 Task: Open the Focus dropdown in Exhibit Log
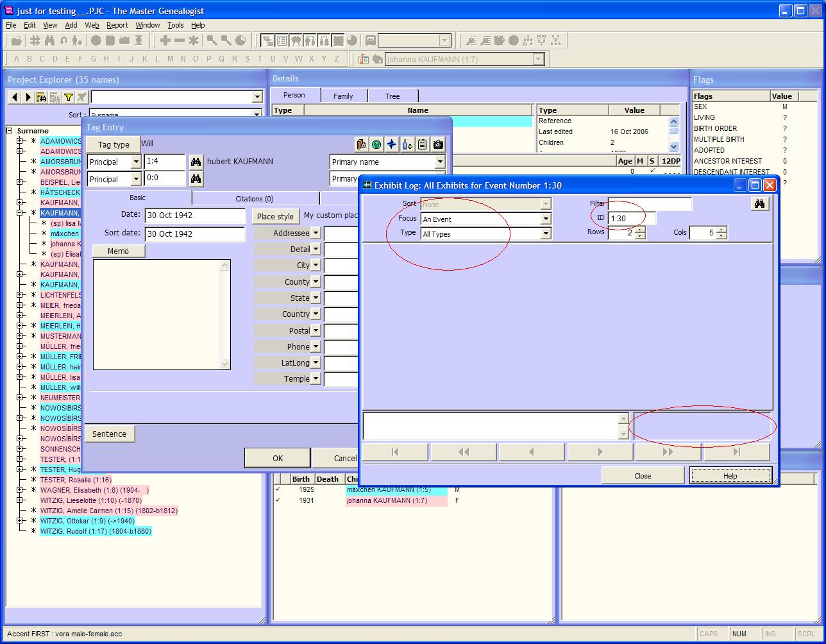tap(546, 219)
